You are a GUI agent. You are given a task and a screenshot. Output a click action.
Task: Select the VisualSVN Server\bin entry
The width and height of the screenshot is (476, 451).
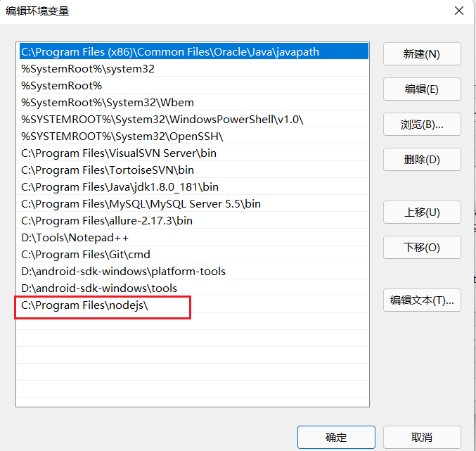click(x=193, y=153)
